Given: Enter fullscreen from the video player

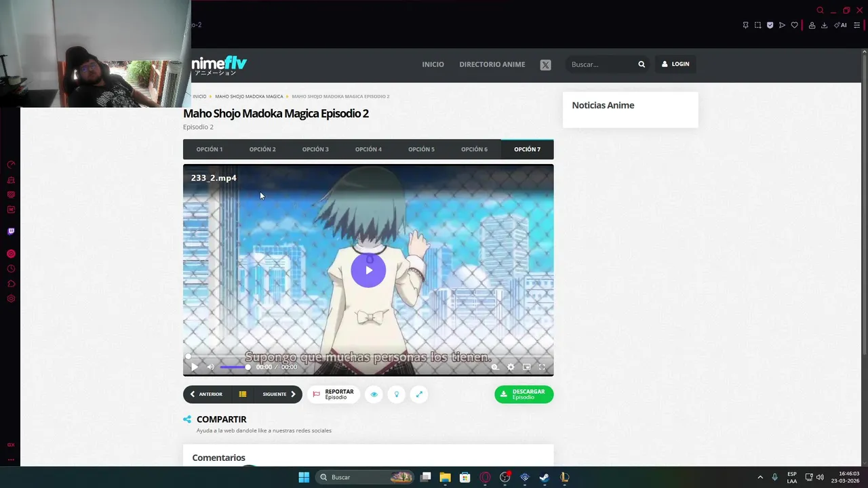Looking at the screenshot, I should pos(542,367).
